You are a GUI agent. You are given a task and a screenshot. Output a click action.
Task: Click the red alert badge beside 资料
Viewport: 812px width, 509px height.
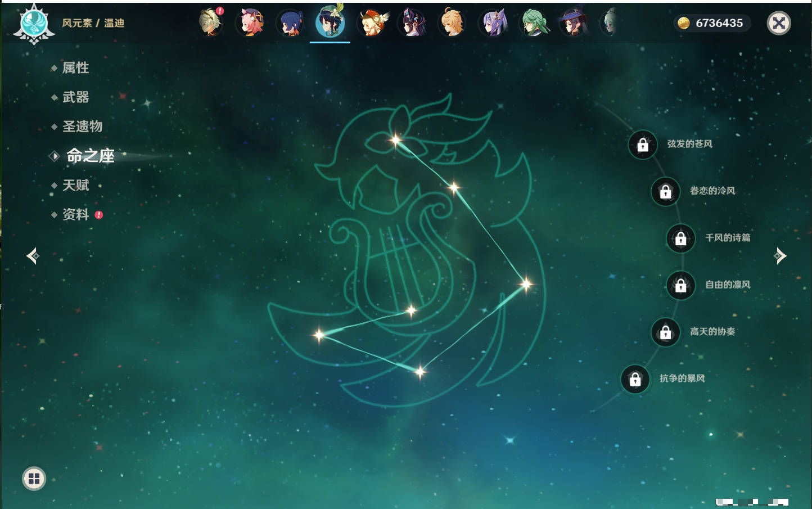pyautogui.click(x=99, y=215)
